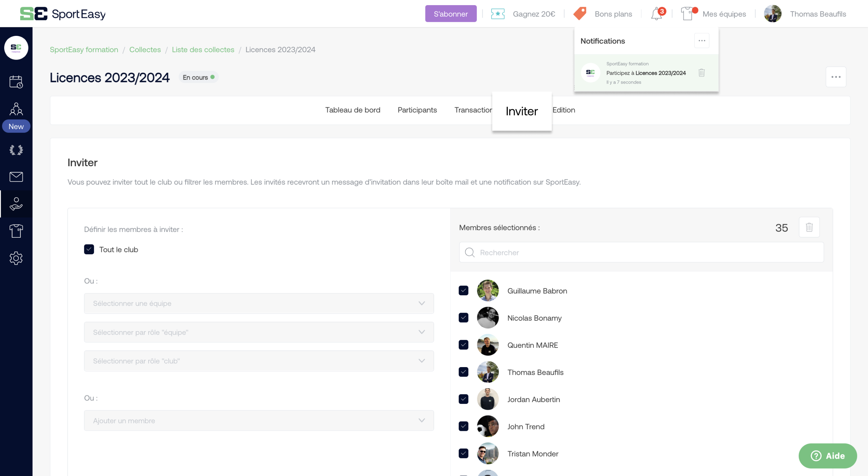Uncheck John Trend
The width and height of the screenshot is (868, 476).
pyautogui.click(x=464, y=426)
